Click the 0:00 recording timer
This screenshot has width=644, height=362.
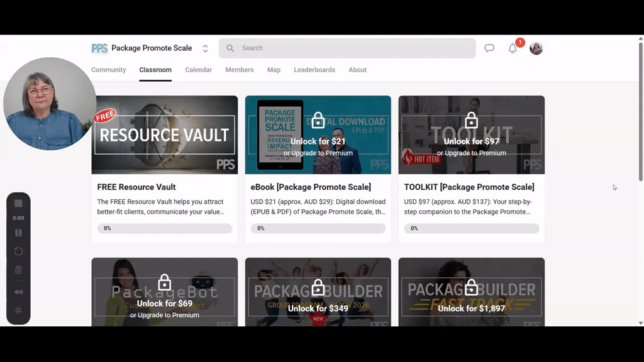pyautogui.click(x=18, y=218)
